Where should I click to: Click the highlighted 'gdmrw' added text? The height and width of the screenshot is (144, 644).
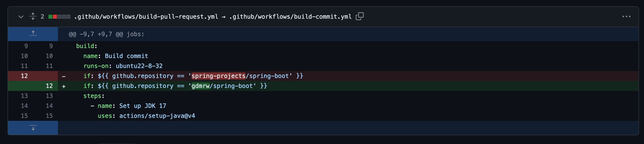click(x=200, y=86)
